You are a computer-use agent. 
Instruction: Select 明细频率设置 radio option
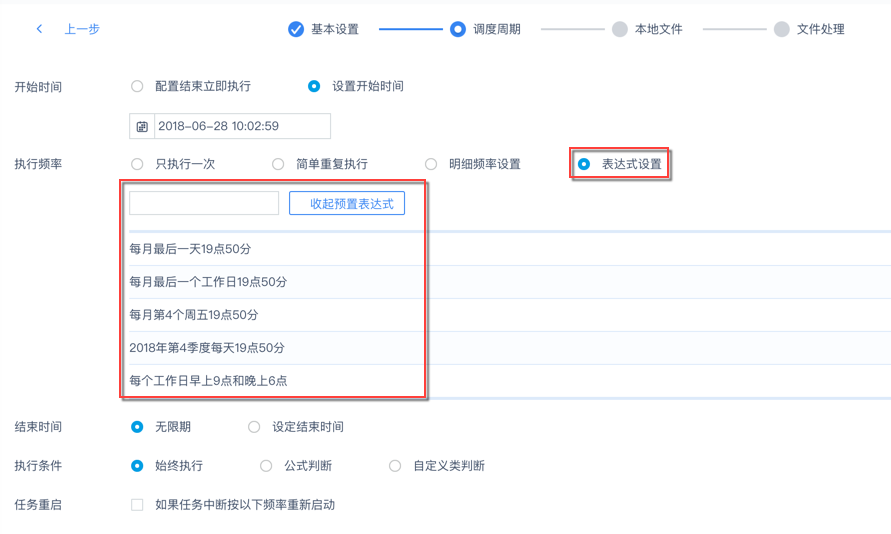(431, 164)
